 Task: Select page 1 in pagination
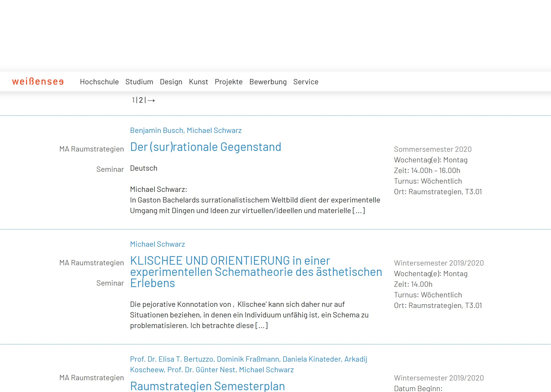(x=133, y=101)
